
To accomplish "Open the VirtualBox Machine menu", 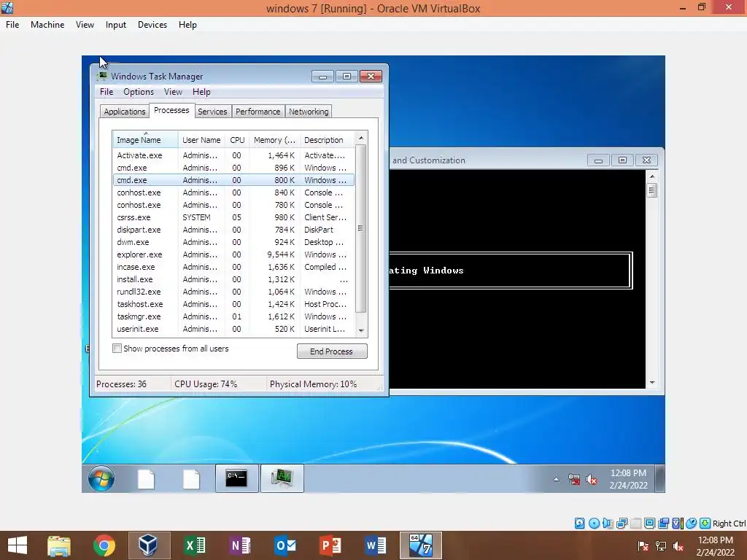I will click(47, 25).
